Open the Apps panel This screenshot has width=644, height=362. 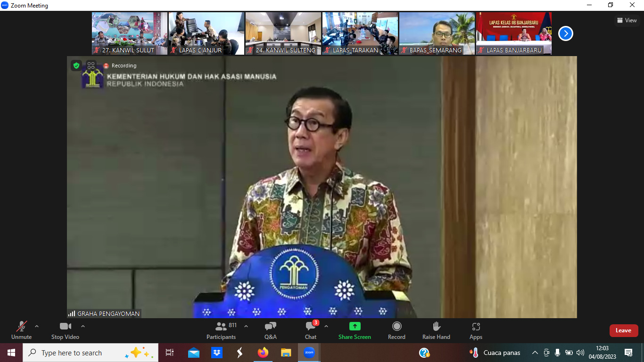click(476, 330)
